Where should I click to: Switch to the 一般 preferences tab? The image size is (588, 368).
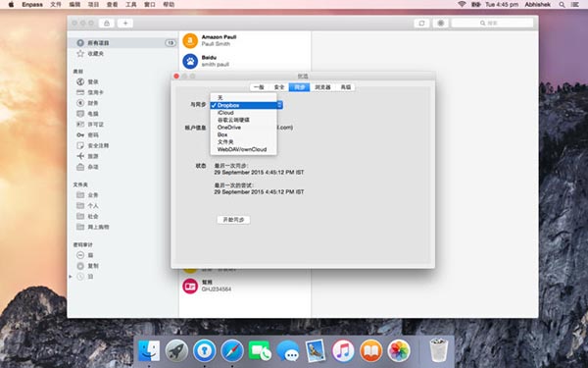259,87
